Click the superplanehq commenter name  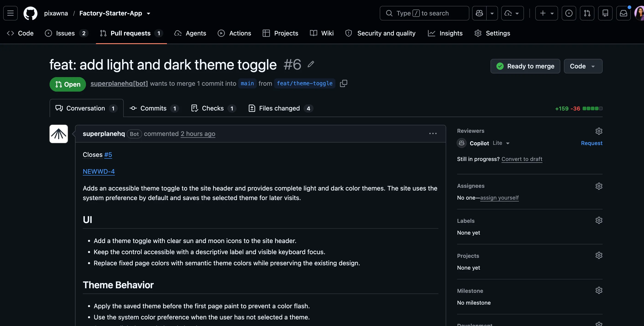104,134
